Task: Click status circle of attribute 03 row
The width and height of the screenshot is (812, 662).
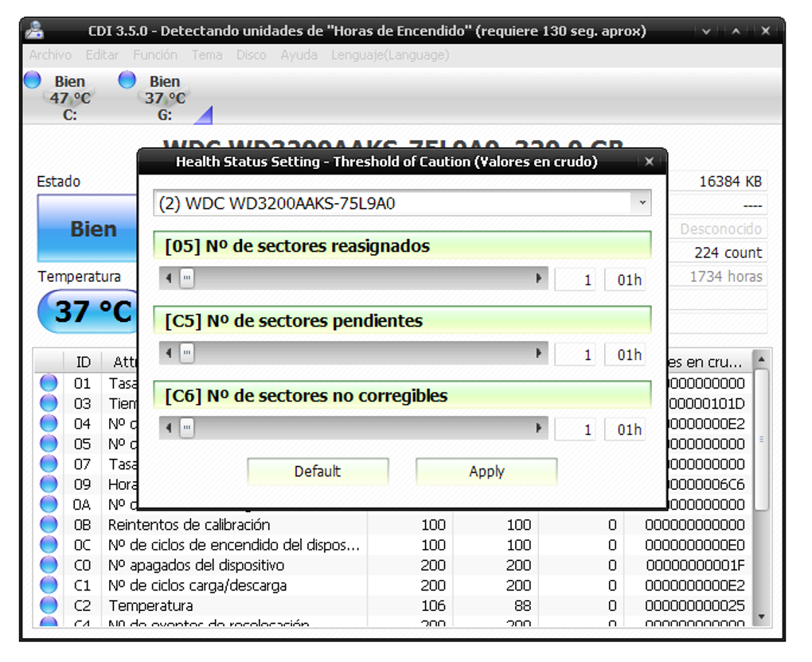Action: coord(49,403)
